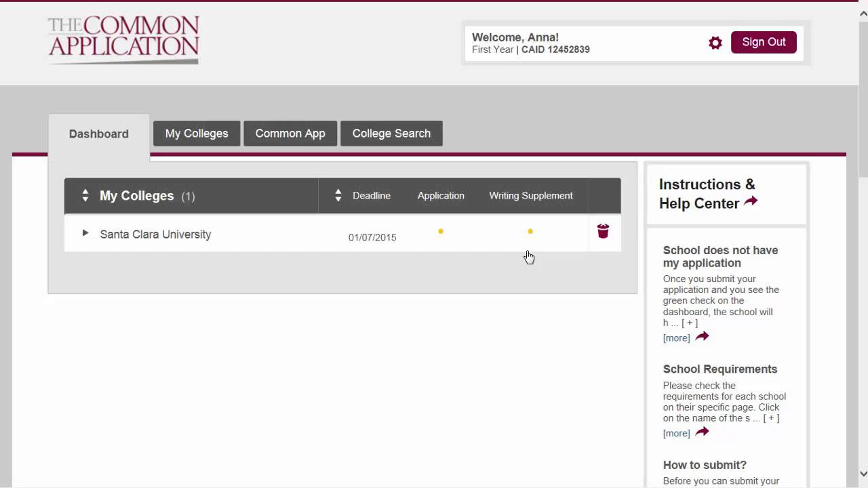
Task: Click arrow next to 'School does not have' more link
Action: [702, 336]
